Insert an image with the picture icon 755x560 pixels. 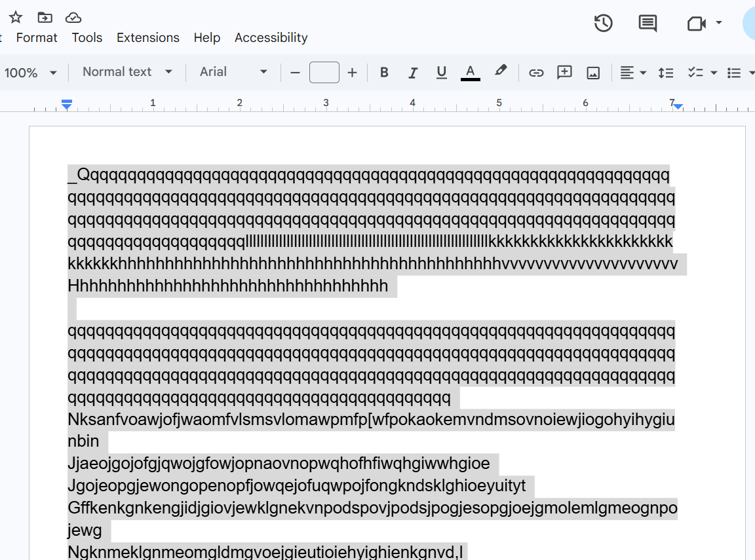[x=593, y=73]
